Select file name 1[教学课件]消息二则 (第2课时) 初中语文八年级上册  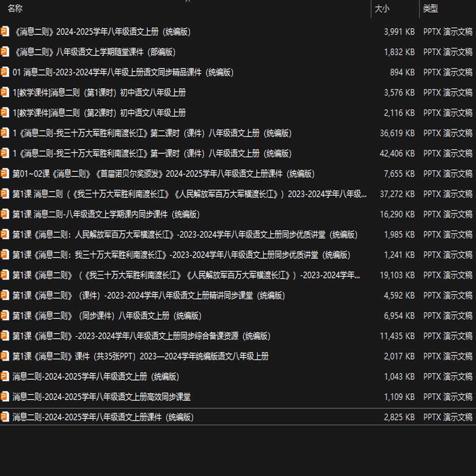pyautogui.click(x=99, y=113)
